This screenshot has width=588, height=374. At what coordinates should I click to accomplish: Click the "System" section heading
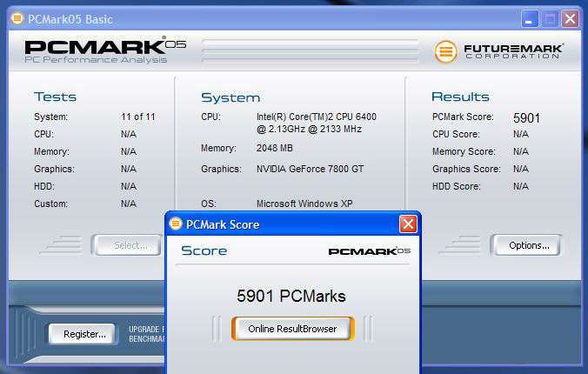tap(231, 97)
